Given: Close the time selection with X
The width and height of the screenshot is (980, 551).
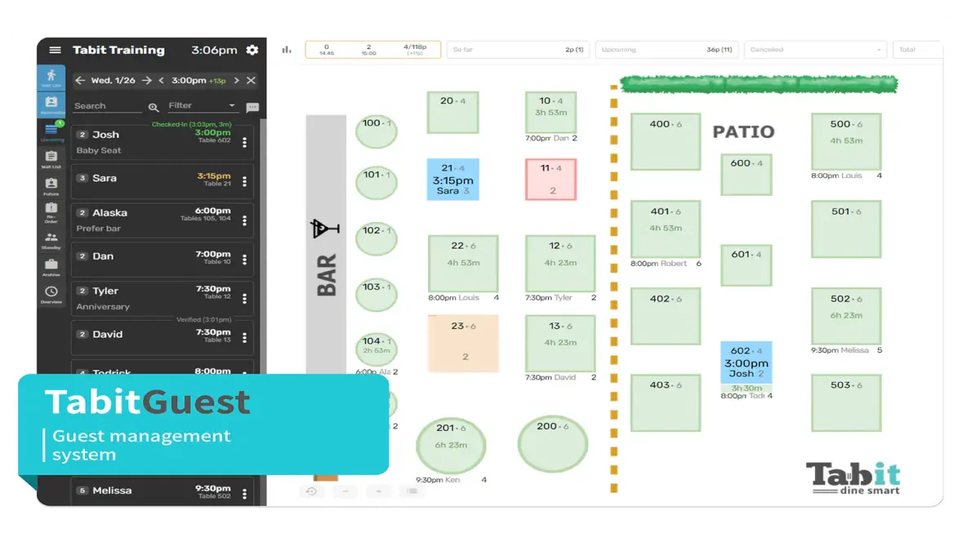Looking at the screenshot, I should click(x=251, y=80).
